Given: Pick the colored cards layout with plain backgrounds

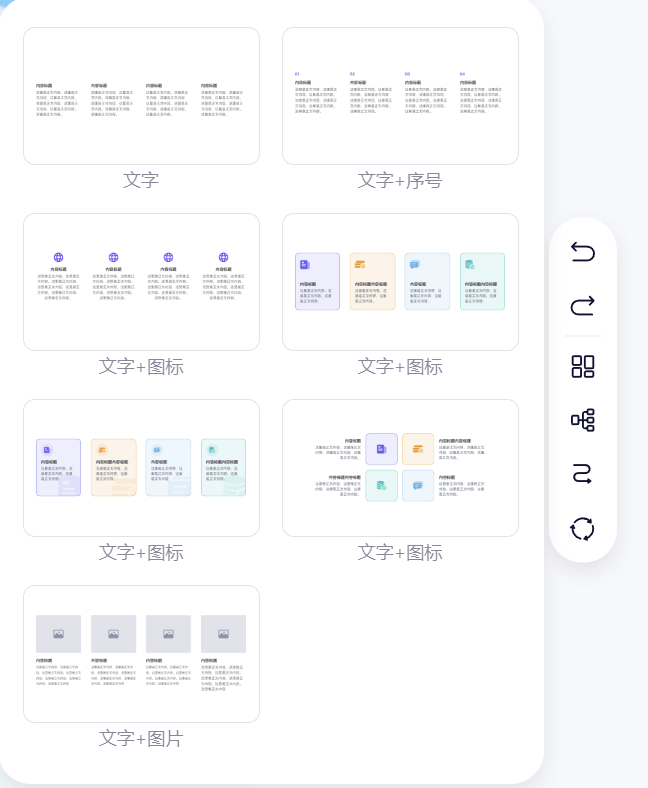Looking at the screenshot, I should tap(400, 282).
